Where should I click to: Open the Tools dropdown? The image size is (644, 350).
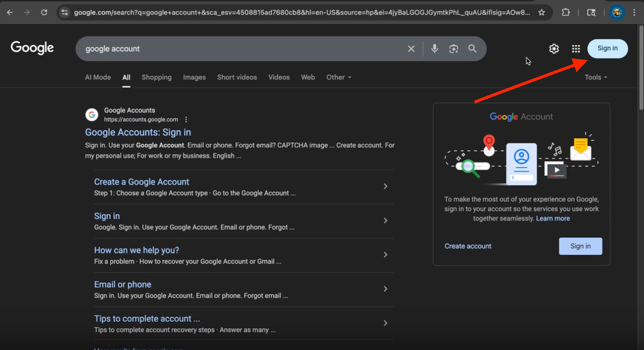(596, 77)
